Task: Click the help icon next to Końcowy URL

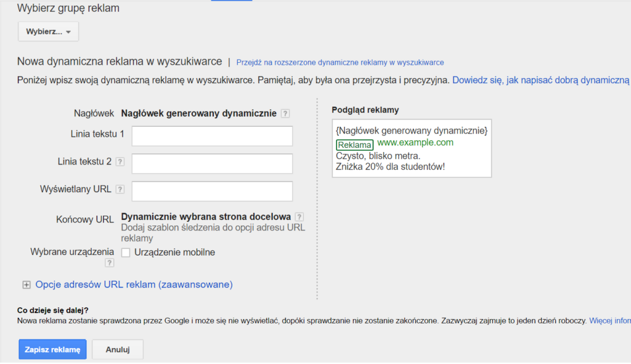Action: [300, 216]
